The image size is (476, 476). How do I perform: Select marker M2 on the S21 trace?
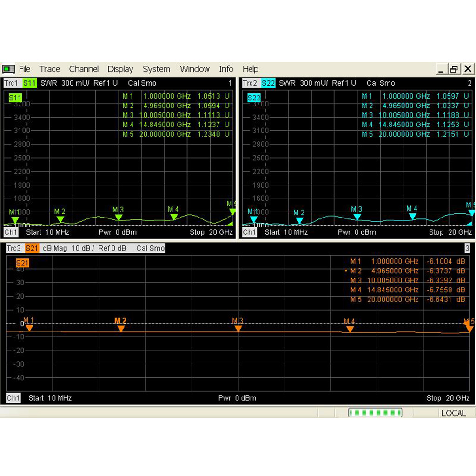tap(121, 329)
